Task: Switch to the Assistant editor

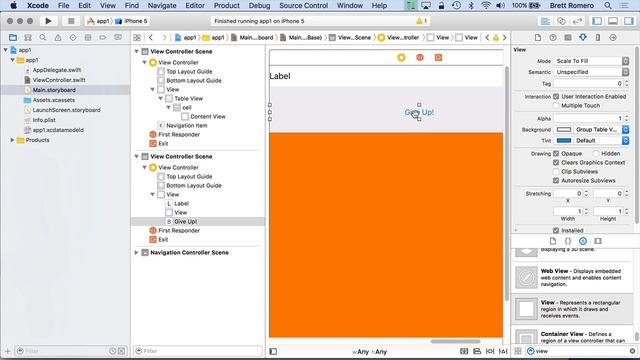Action: (x=561, y=21)
